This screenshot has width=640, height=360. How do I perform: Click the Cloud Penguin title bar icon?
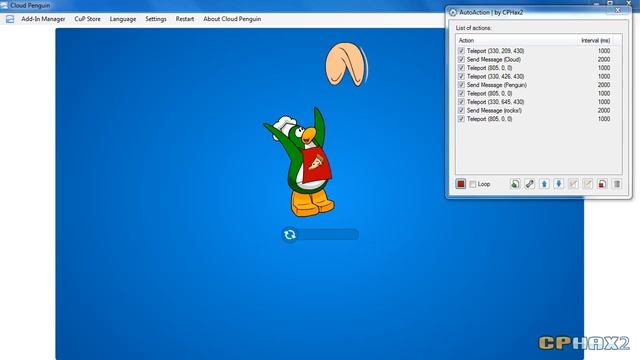(x=4, y=5)
